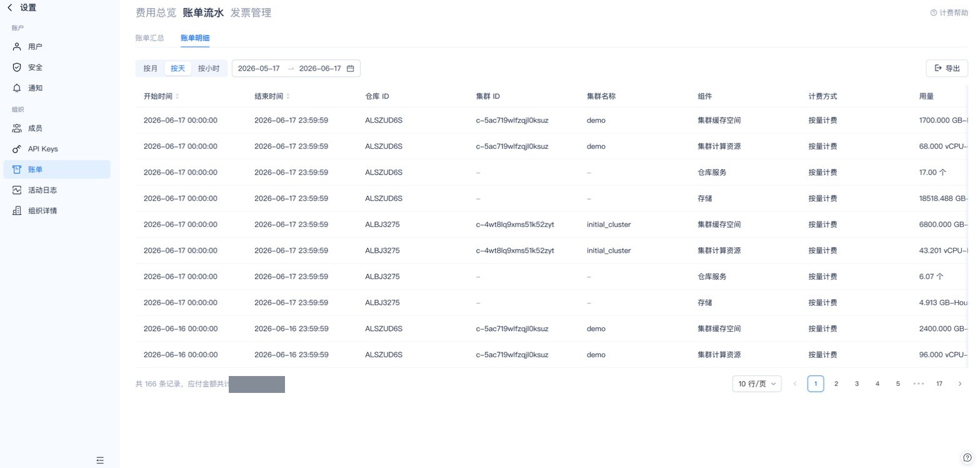This screenshot has height=468, width=980.
Task: Click the 成员 group icon
Action: point(17,128)
